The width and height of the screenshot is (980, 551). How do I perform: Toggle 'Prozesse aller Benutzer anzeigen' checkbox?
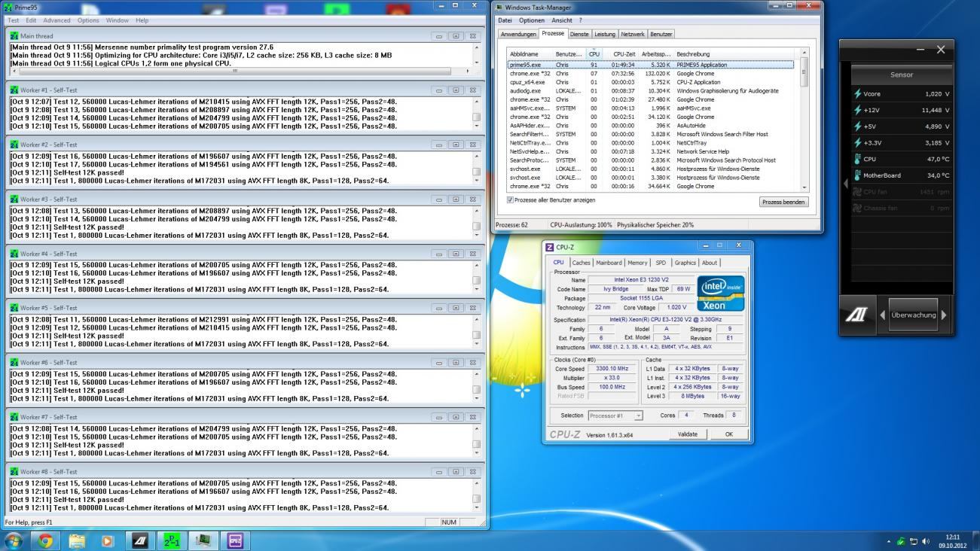tap(511, 200)
